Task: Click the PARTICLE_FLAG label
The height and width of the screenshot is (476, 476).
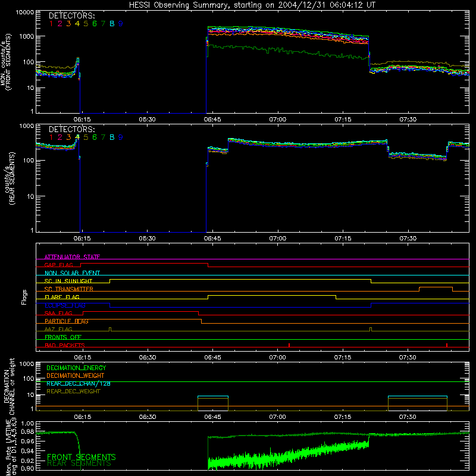Action: tap(67, 321)
